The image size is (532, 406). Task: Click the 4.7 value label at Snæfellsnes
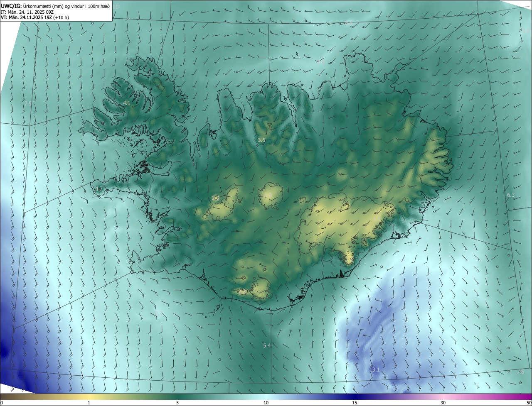point(99,189)
